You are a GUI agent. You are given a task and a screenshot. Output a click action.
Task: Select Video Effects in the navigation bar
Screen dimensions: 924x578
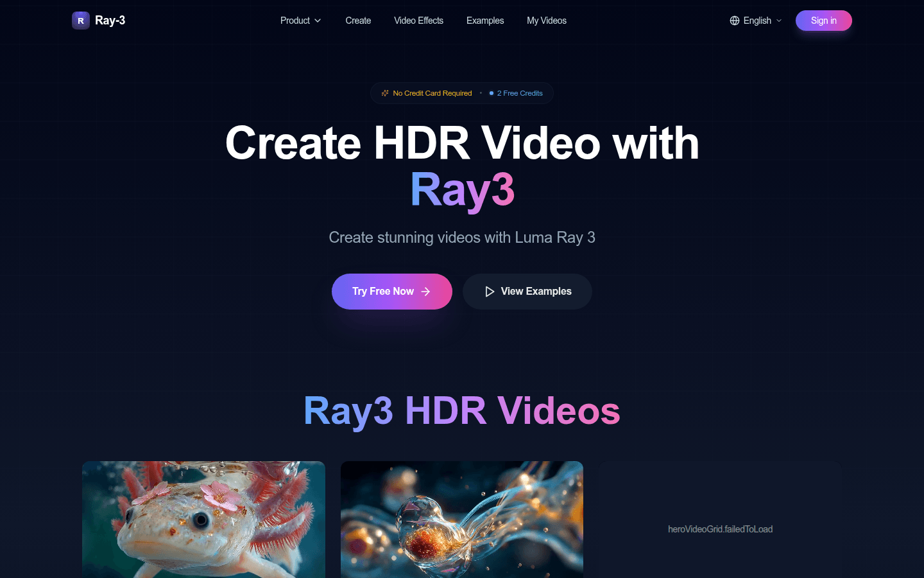pos(418,21)
